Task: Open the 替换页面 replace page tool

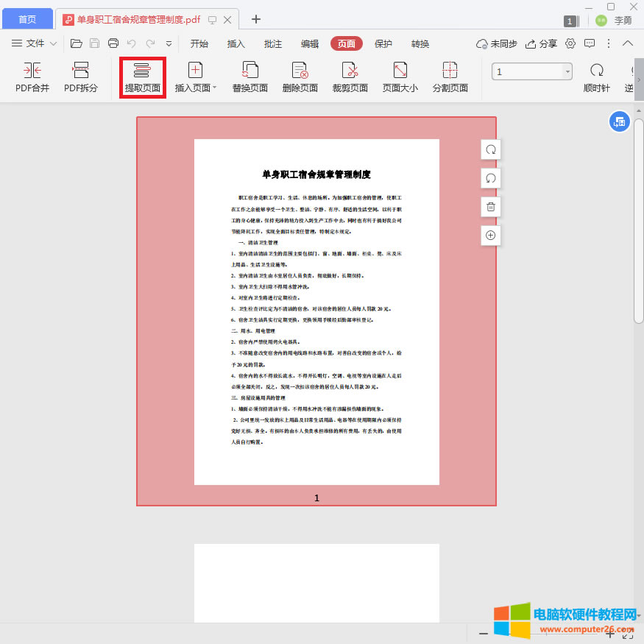Action: [249, 76]
